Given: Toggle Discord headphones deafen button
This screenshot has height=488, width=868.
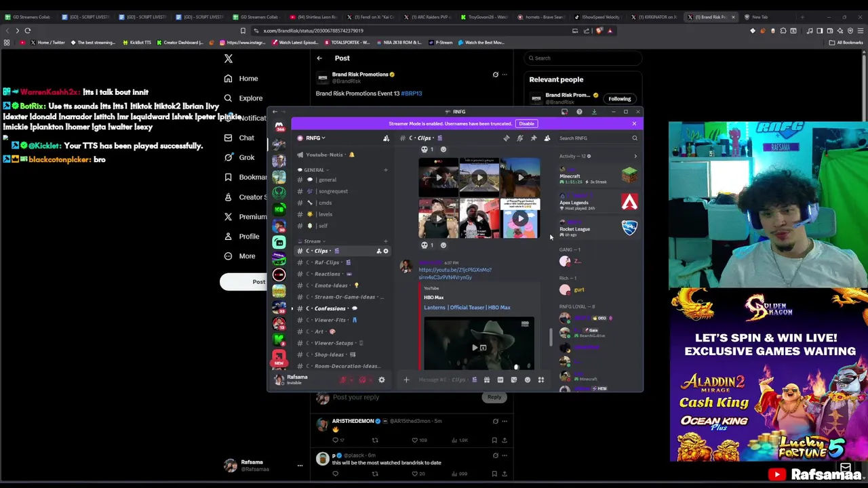Looking at the screenshot, I should point(362,380).
